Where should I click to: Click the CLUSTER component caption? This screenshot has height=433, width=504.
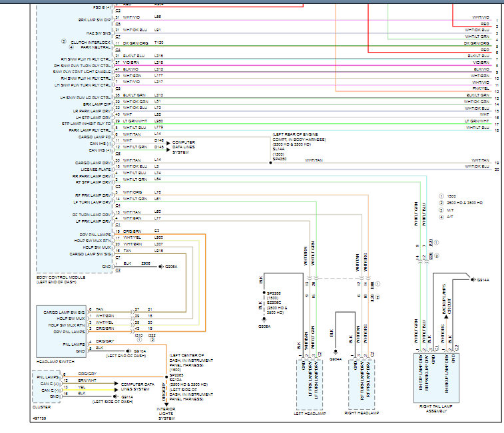tap(41, 407)
